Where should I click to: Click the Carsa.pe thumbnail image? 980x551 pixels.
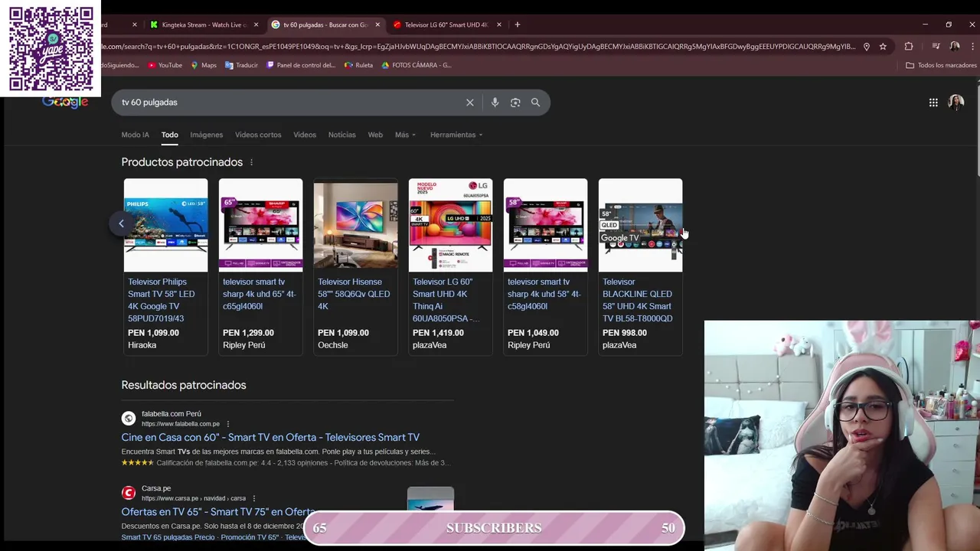(430, 498)
